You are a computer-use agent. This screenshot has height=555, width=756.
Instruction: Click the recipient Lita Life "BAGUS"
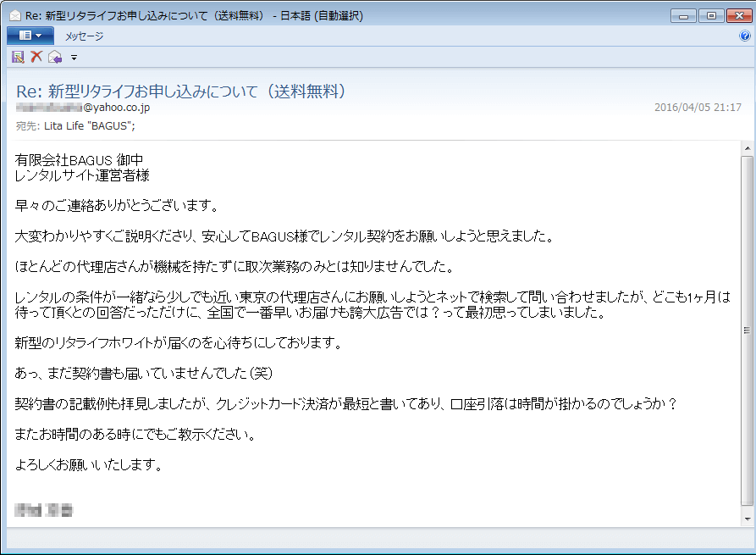pos(89,126)
